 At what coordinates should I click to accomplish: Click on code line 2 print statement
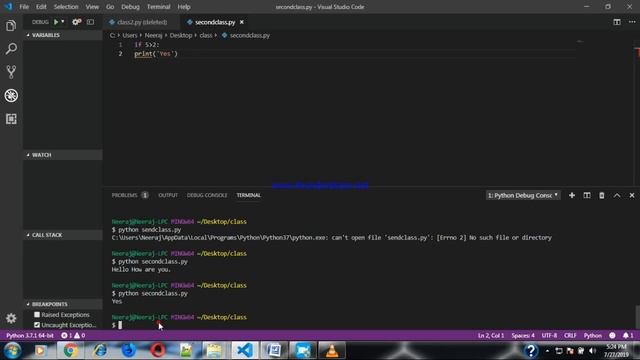(x=156, y=54)
